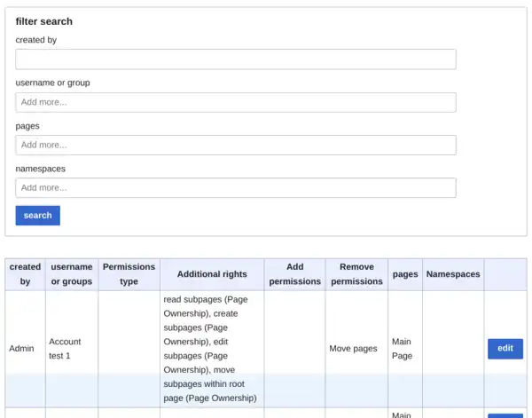Select the "Namespaces" column header

(x=453, y=274)
